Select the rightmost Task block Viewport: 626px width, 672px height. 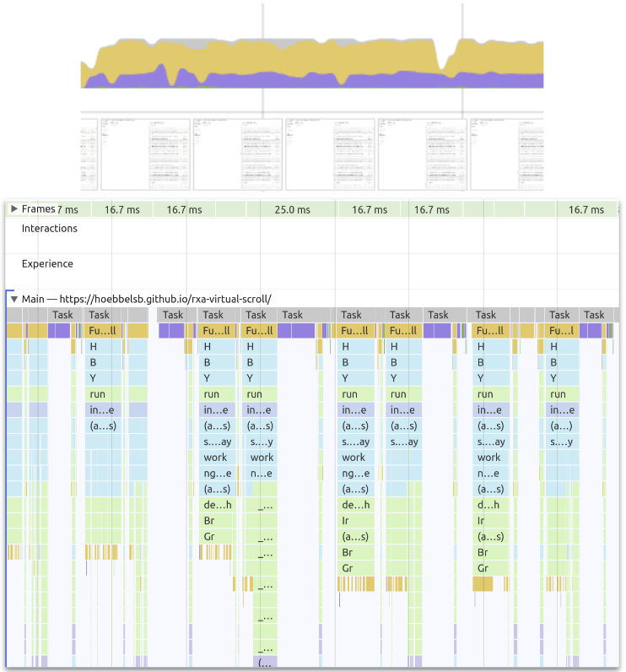594,315
